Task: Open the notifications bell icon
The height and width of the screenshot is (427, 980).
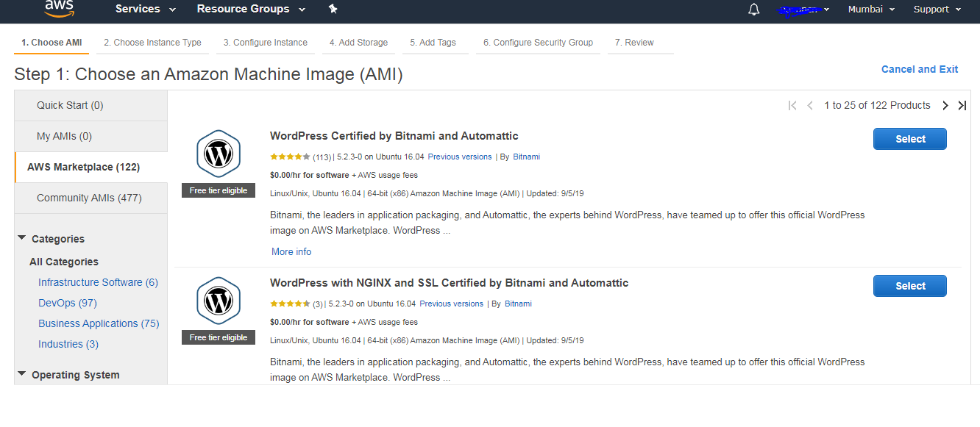Action: (x=753, y=10)
